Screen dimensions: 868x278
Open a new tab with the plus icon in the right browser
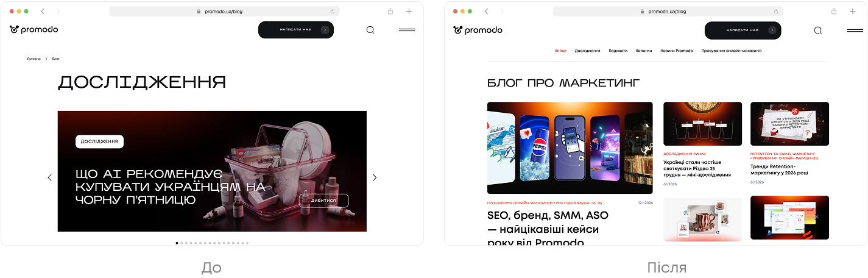click(x=853, y=12)
